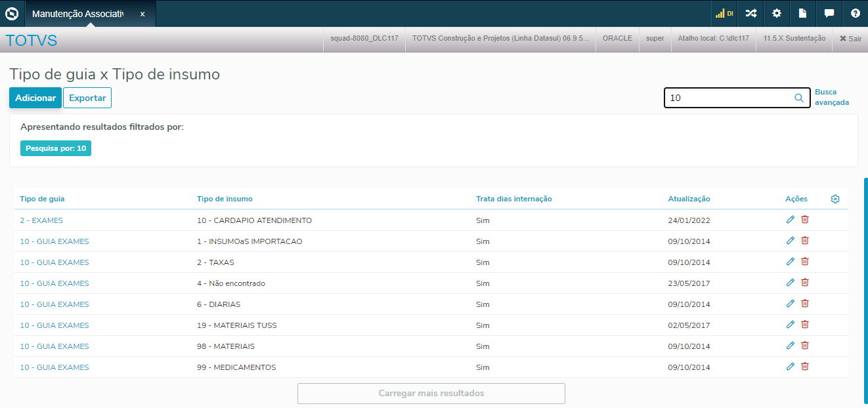Image resolution: width=868 pixels, height=408 pixels.
Task: Click the Atalho local: C:\dlc117 item
Action: [x=714, y=39]
